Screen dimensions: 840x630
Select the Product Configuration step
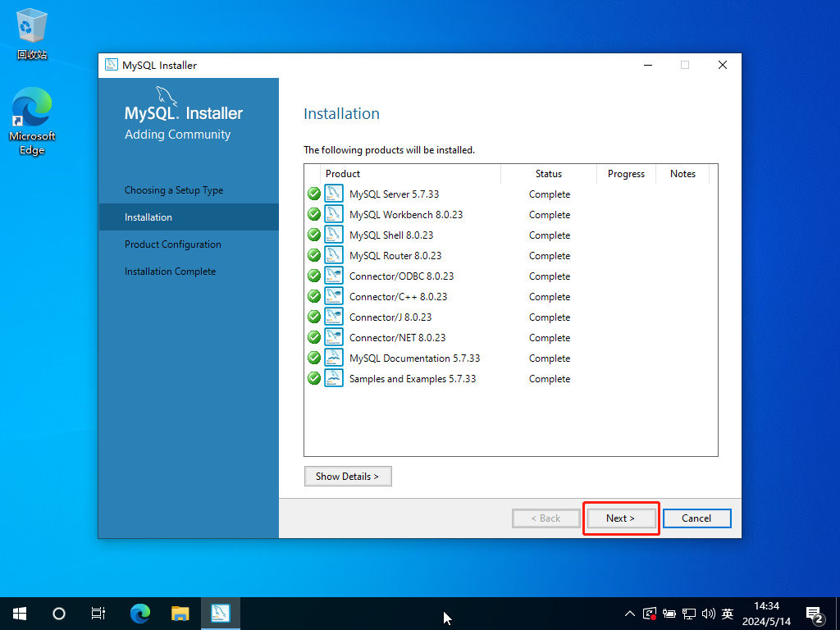coord(173,244)
